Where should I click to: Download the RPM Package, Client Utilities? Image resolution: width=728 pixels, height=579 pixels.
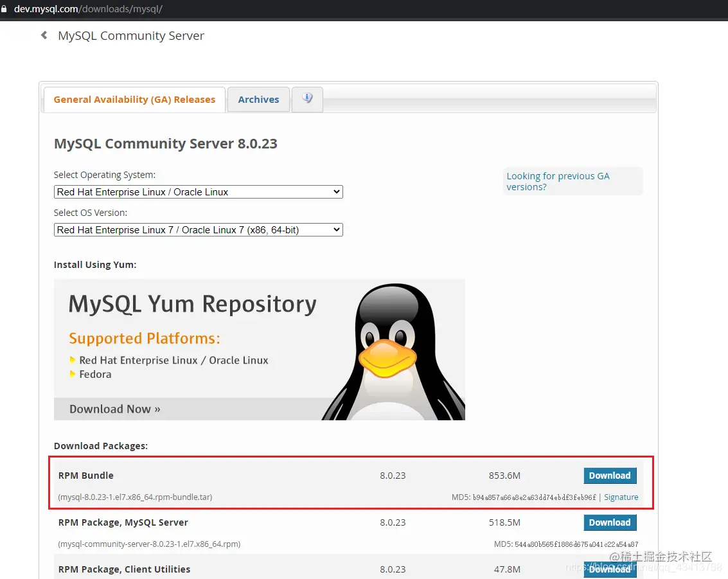(x=610, y=569)
